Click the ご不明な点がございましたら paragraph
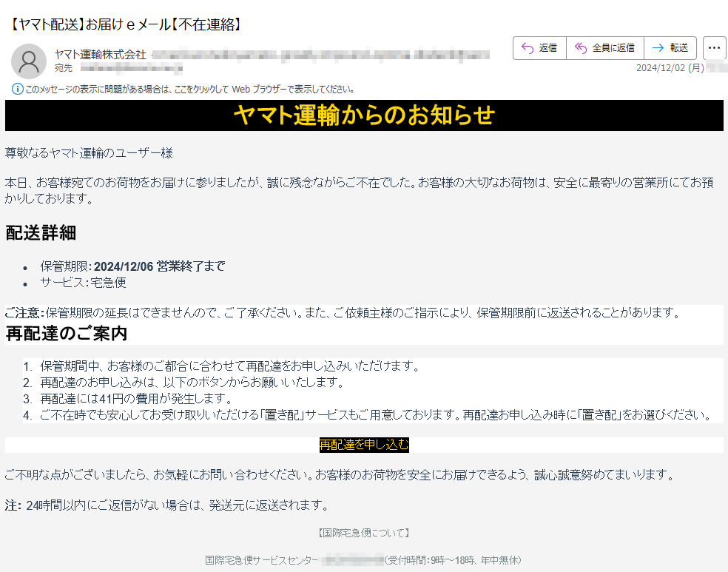 click(340, 475)
